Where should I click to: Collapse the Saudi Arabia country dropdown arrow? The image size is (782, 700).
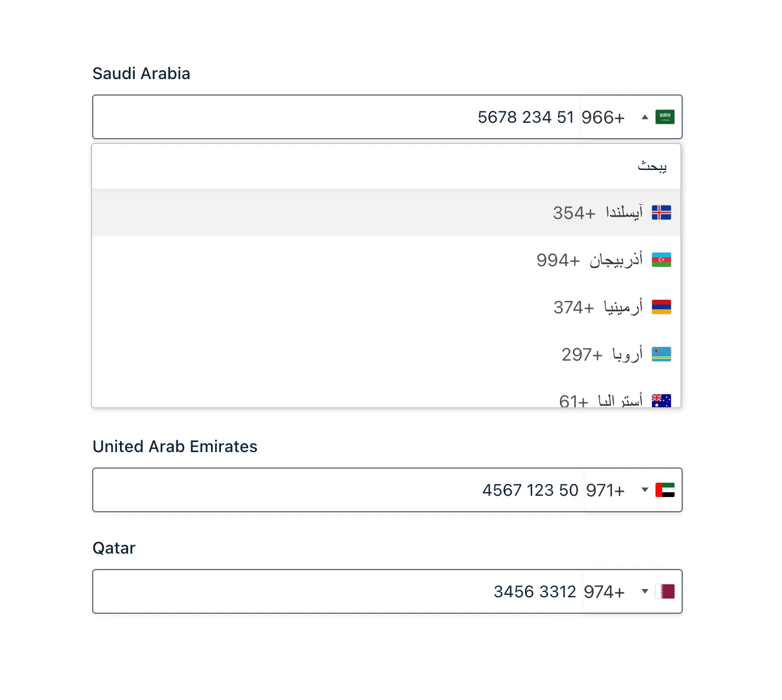coord(645,117)
